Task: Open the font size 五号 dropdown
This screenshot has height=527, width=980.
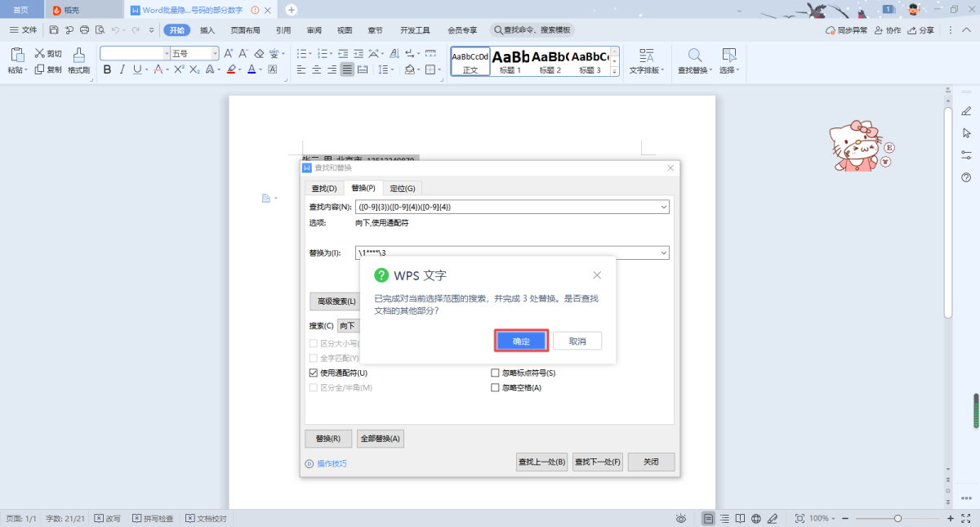Action: tap(215, 53)
